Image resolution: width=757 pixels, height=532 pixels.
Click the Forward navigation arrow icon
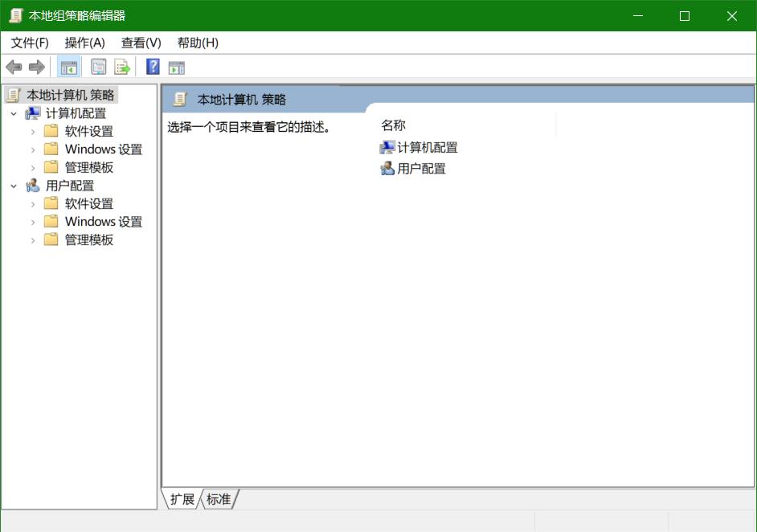(36, 67)
